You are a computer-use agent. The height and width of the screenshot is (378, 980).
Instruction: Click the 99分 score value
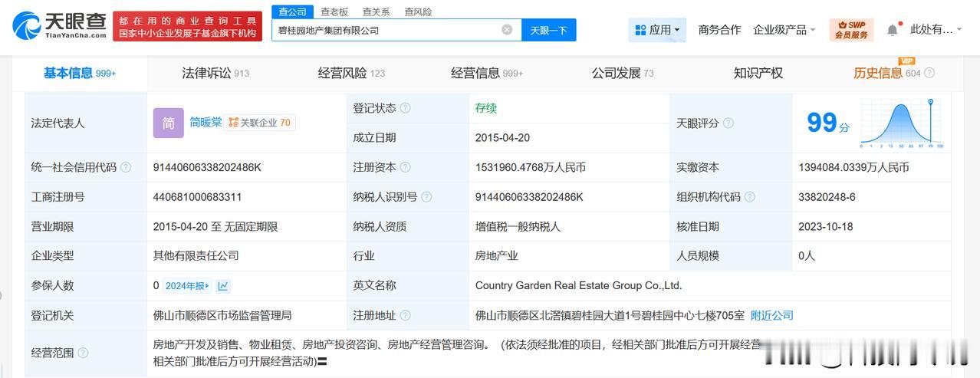coord(827,123)
